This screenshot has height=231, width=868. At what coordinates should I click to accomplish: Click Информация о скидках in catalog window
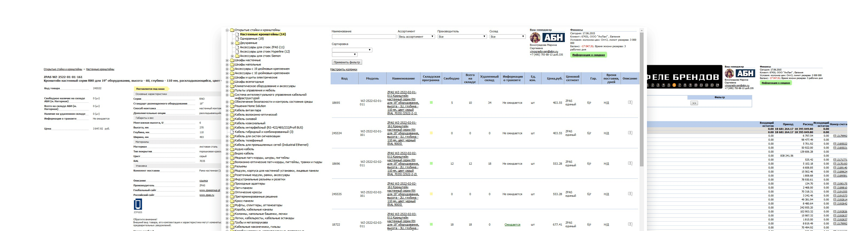tap(589, 55)
